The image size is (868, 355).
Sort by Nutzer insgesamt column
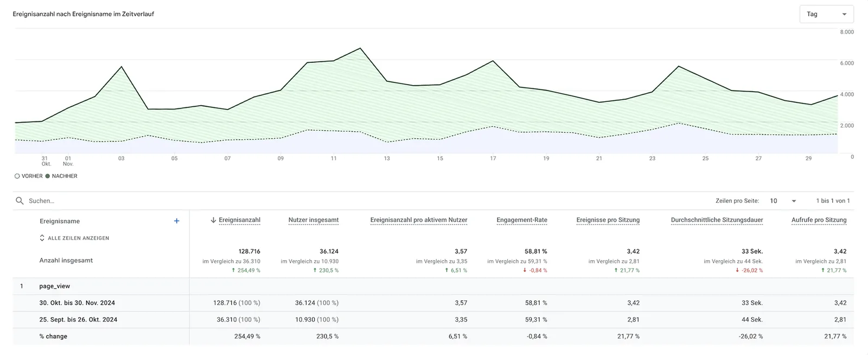click(x=314, y=220)
